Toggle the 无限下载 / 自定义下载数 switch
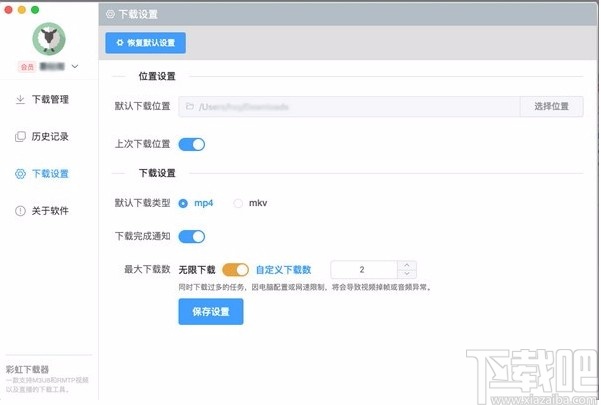The width and height of the screenshot is (601, 405). pos(235,270)
